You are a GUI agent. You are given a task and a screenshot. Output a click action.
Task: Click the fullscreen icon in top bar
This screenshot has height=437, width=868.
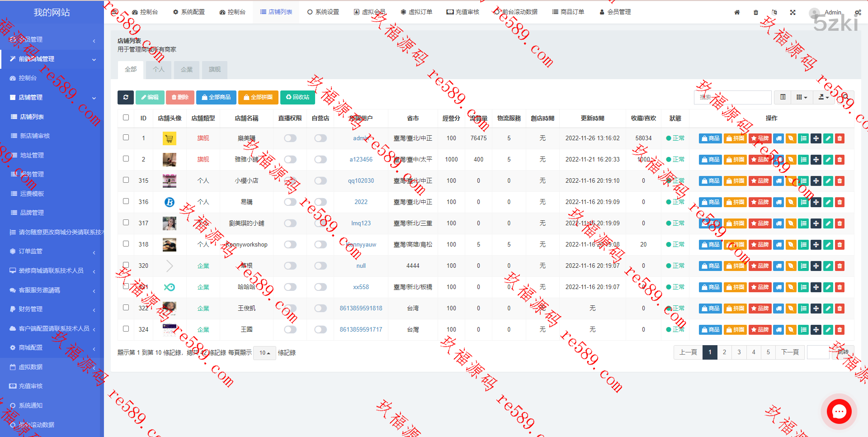(793, 12)
